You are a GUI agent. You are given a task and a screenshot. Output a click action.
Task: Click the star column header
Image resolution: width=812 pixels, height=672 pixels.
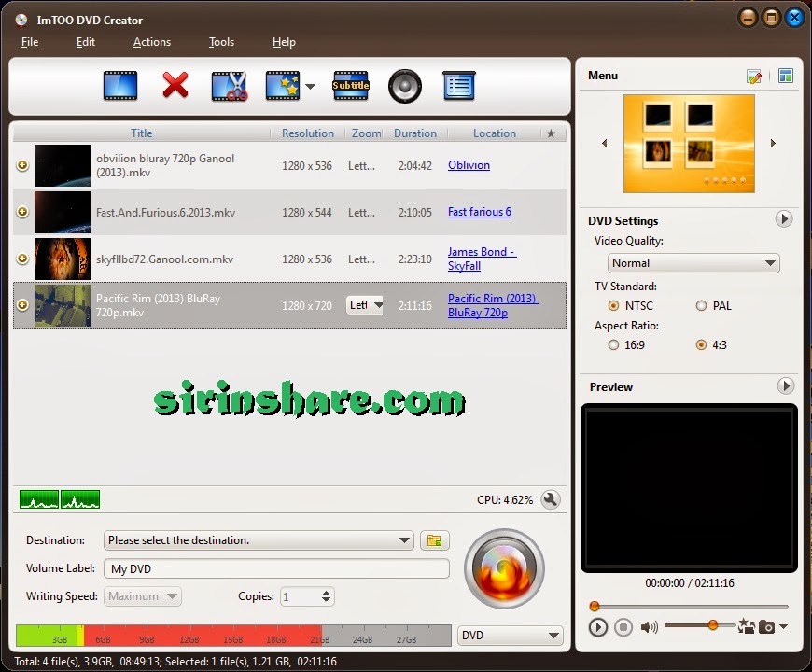pos(551,133)
